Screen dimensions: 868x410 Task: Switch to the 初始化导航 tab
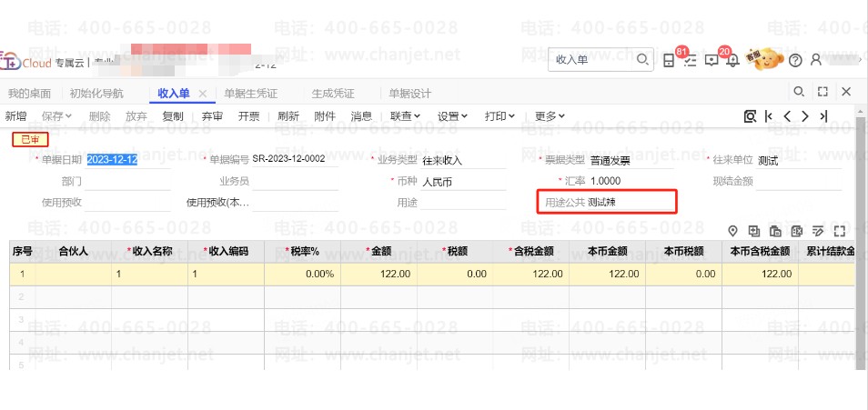(x=96, y=94)
